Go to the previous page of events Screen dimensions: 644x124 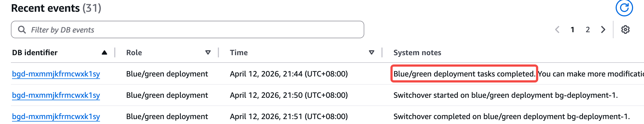pos(557,29)
